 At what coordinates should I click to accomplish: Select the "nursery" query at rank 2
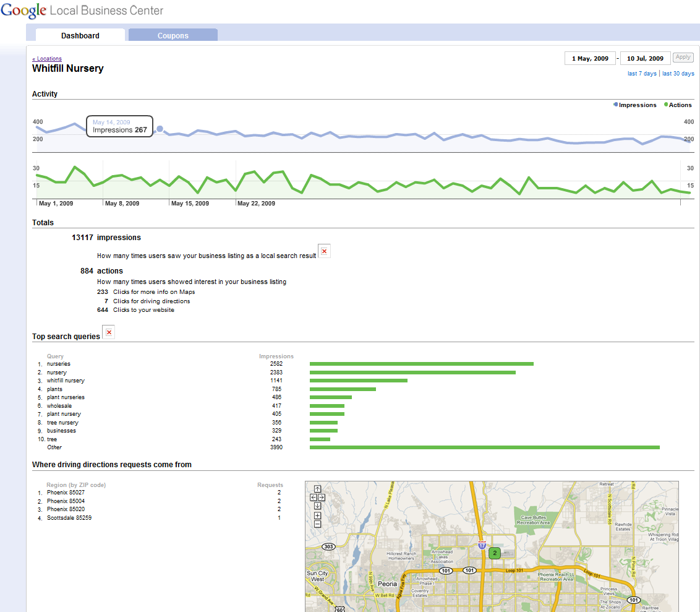pyautogui.click(x=57, y=373)
